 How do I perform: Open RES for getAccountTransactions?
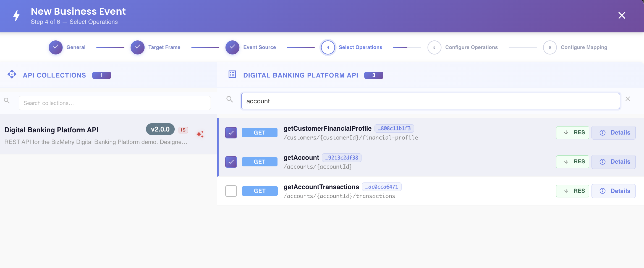572,191
